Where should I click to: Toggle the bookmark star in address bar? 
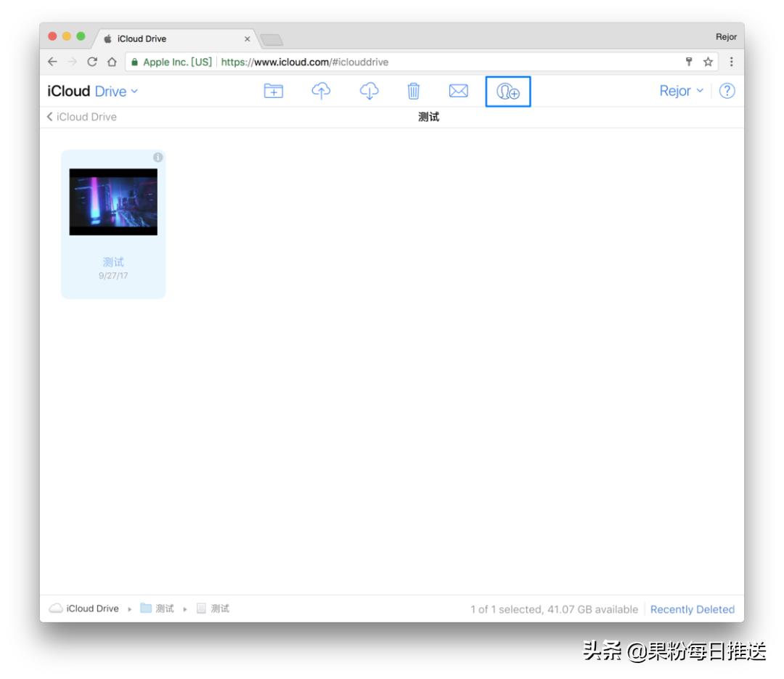706,62
